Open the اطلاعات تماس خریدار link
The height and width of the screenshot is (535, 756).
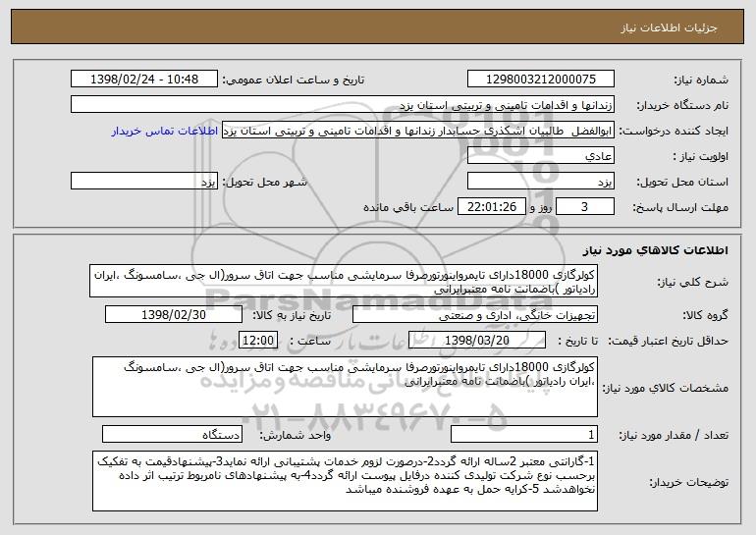coord(165,132)
